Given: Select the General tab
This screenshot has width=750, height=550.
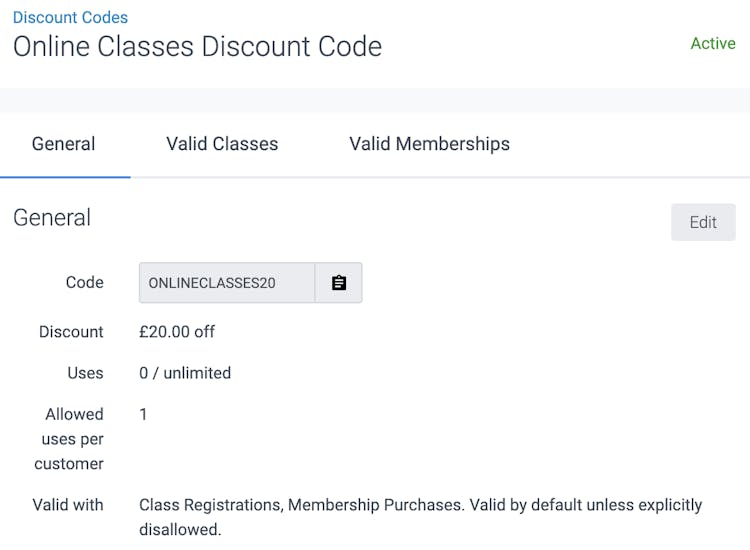Looking at the screenshot, I should (x=64, y=144).
